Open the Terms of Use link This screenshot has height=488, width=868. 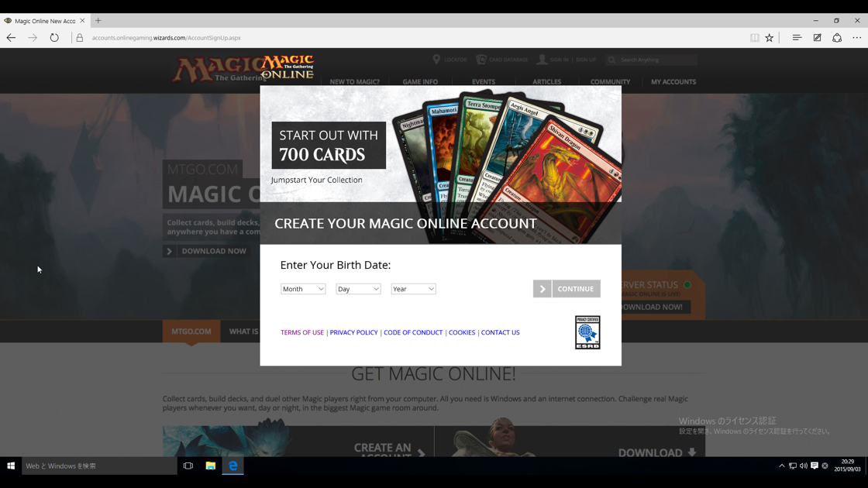click(x=301, y=332)
